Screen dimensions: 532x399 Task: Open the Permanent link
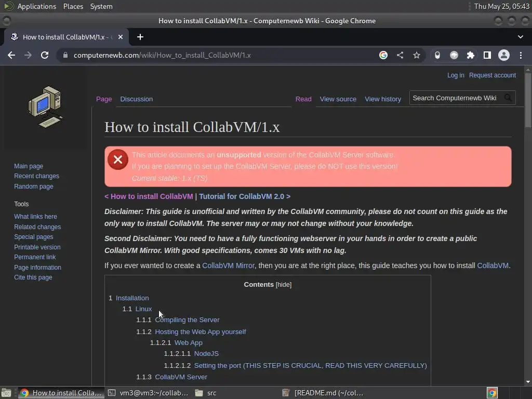pyautogui.click(x=35, y=257)
